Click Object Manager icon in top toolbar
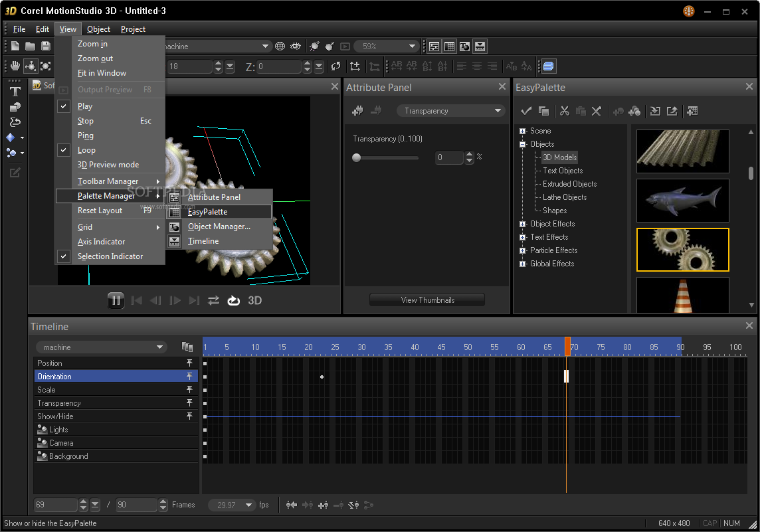Image resolution: width=760 pixels, height=532 pixels. pos(464,46)
